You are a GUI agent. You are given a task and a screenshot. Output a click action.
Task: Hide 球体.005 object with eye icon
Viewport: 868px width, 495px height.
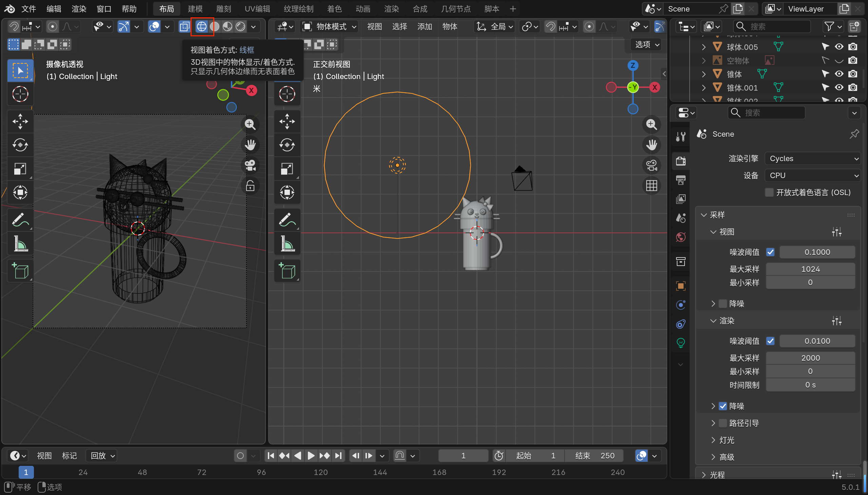839,47
